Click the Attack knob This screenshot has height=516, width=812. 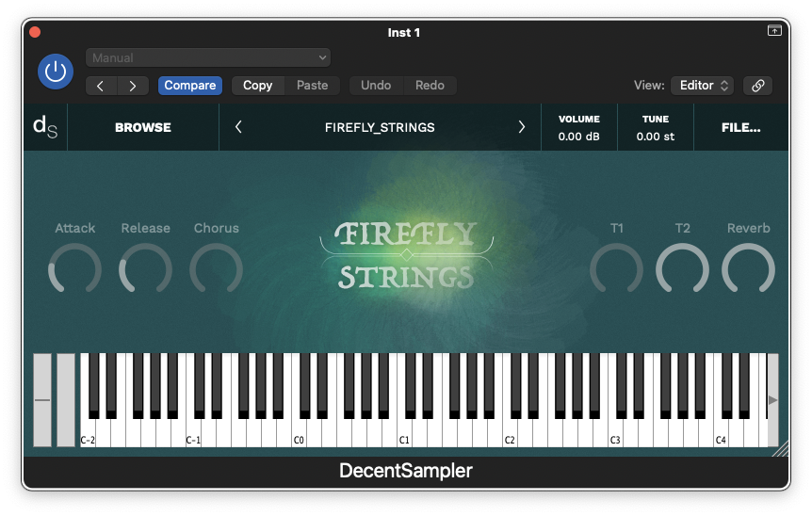(x=74, y=269)
